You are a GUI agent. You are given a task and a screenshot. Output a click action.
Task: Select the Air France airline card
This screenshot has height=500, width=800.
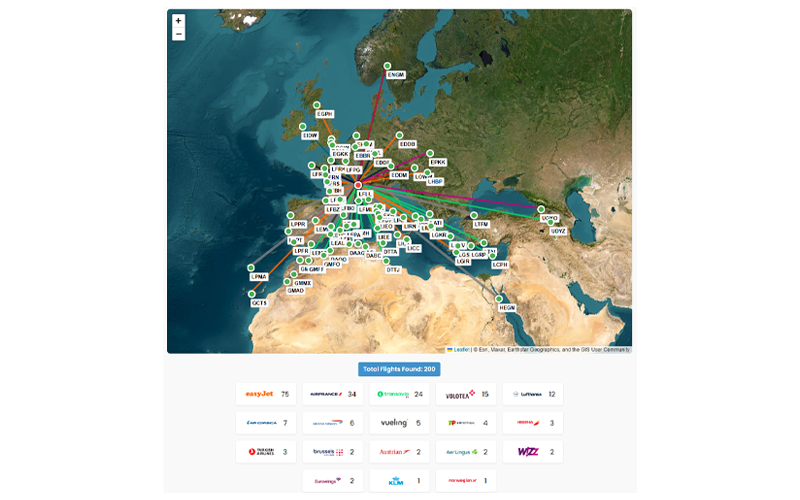333,394
